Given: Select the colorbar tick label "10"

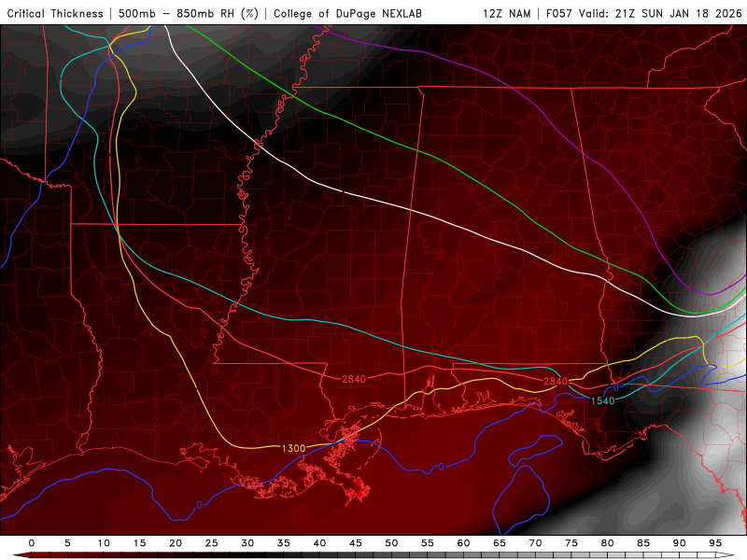Looking at the screenshot, I should click(104, 543).
